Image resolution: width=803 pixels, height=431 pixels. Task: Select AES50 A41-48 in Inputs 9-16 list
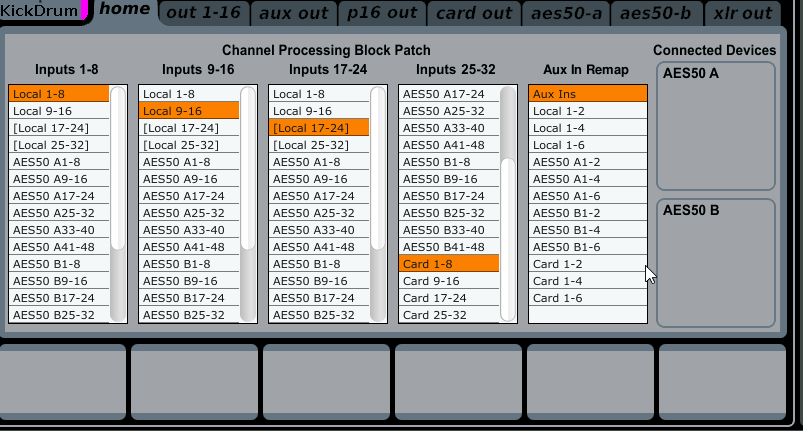point(189,247)
